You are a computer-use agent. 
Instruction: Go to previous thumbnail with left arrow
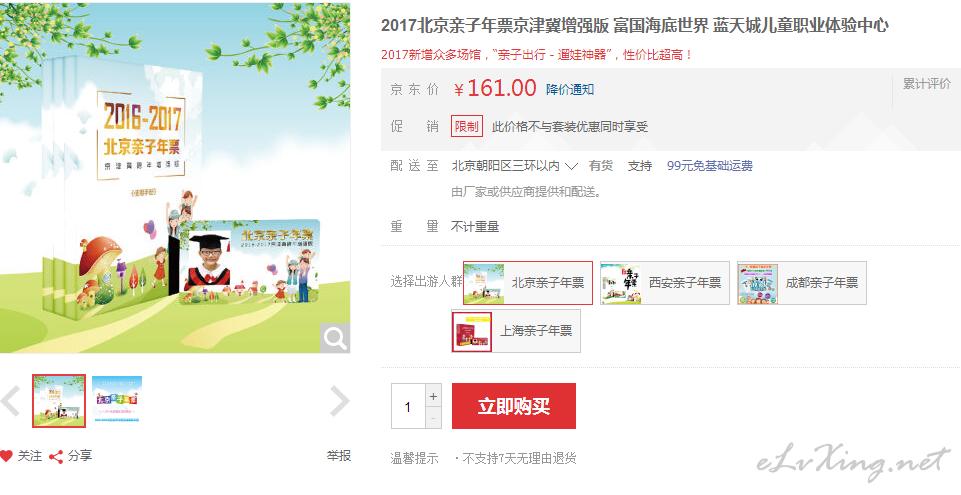coord(10,401)
